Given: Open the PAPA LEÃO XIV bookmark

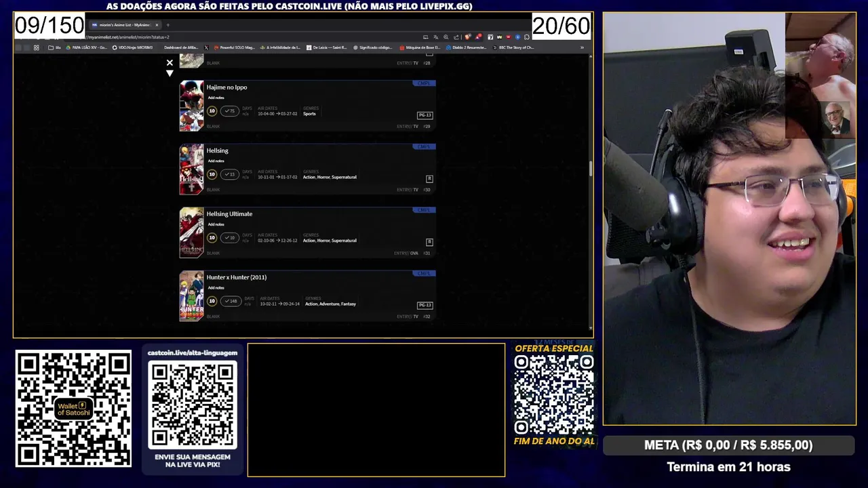Looking at the screenshot, I should click(x=85, y=47).
